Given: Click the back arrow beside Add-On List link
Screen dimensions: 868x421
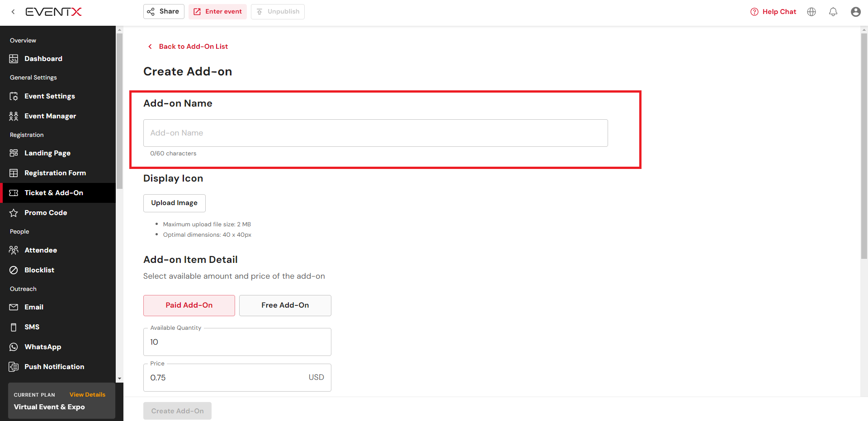Looking at the screenshot, I should point(150,47).
